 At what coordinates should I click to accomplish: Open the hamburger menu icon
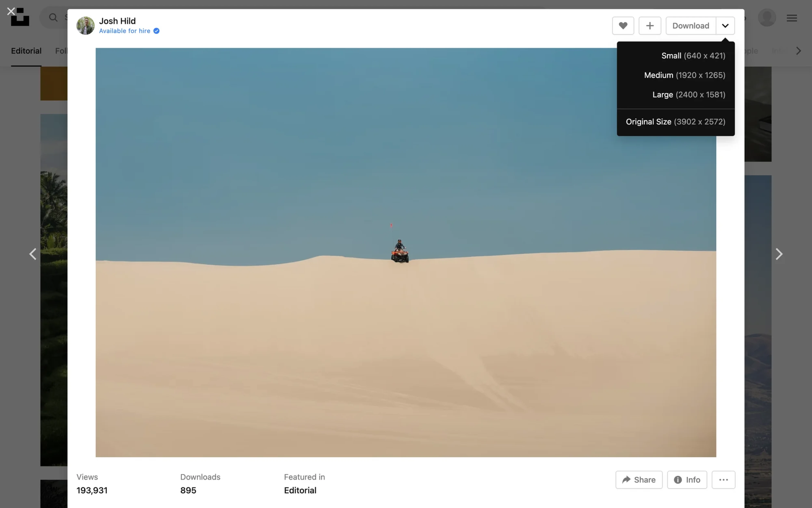coord(792,18)
